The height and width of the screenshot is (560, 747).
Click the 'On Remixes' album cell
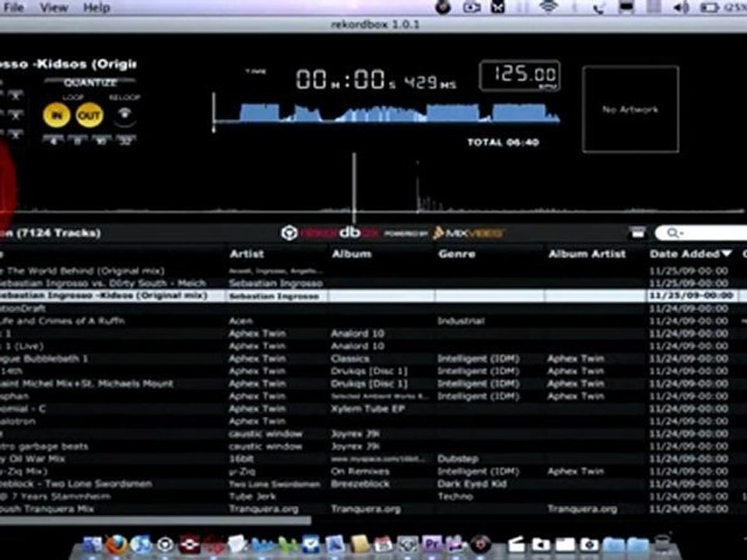(x=360, y=471)
